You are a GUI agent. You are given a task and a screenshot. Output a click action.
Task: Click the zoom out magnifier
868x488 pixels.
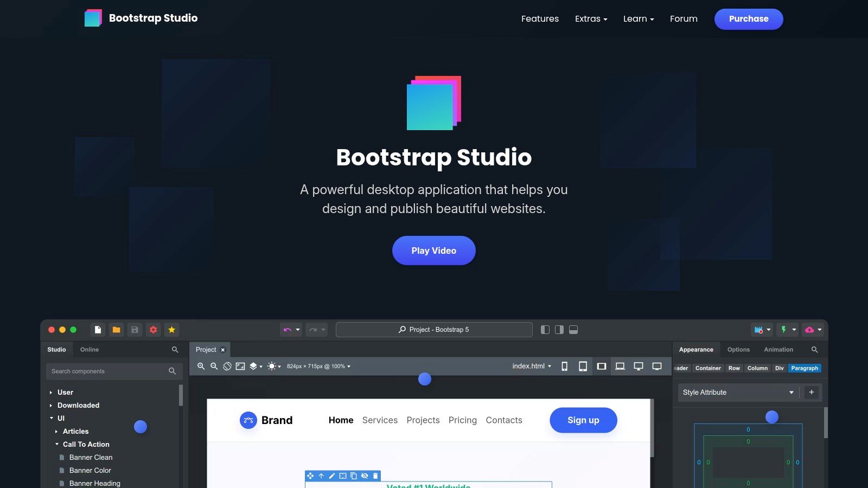pos(214,367)
